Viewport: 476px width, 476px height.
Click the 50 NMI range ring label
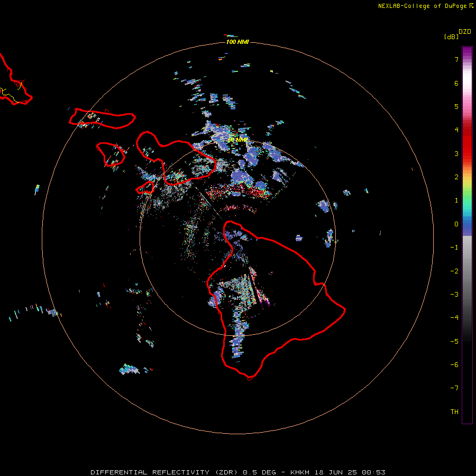237,140
